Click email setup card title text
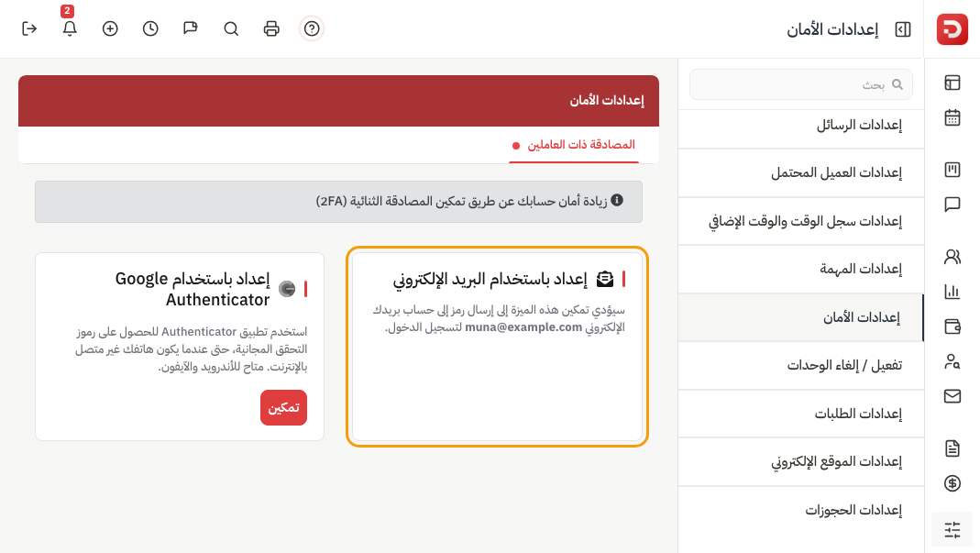The image size is (980, 553). pyautogui.click(x=490, y=279)
